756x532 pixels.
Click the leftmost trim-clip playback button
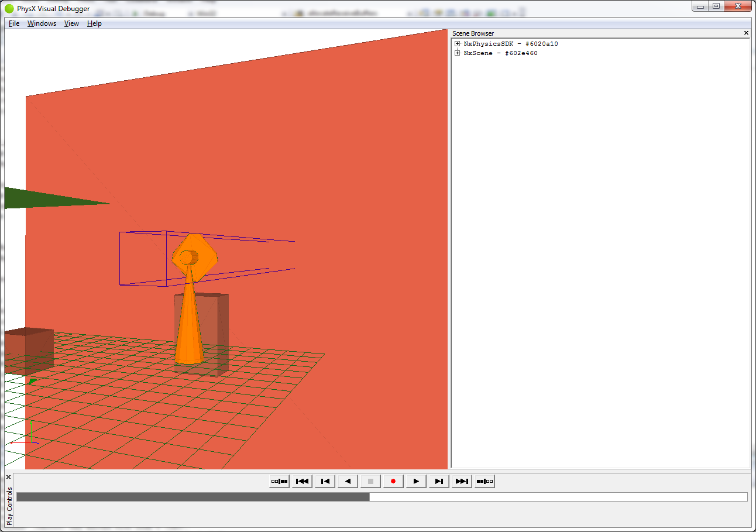click(279, 482)
